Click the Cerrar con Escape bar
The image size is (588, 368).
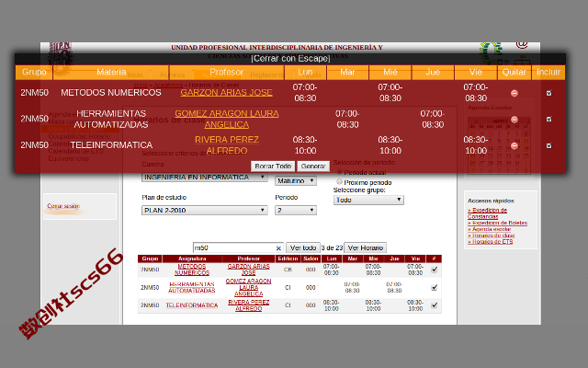290,59
